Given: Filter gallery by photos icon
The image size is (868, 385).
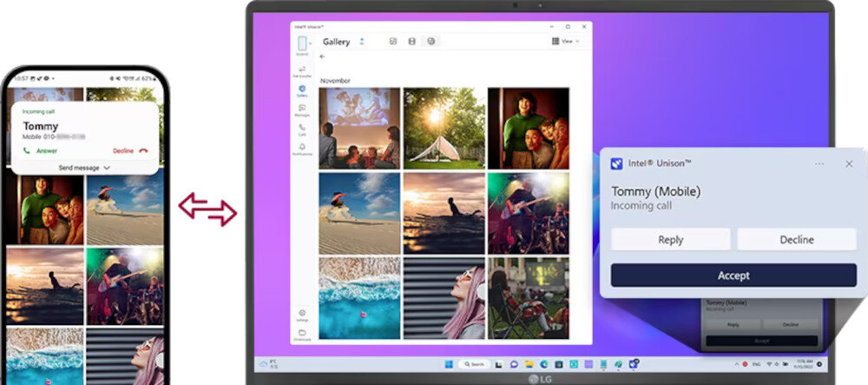Looking at the screenshot, I should (393, 42).
